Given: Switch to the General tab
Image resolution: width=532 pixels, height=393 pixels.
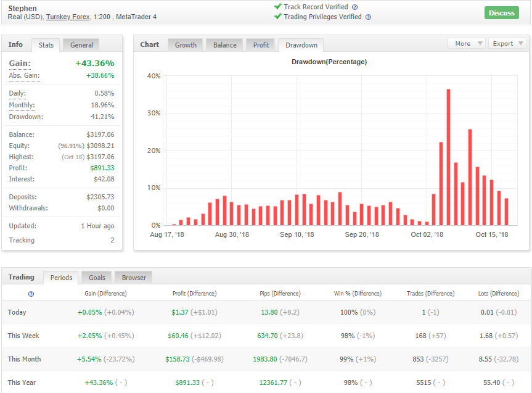Looking at the screenshot, I should click(x=81, y=45).
